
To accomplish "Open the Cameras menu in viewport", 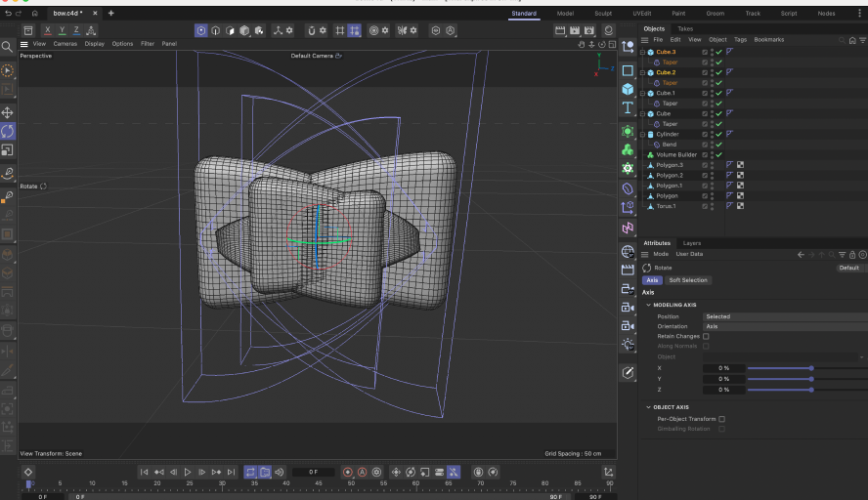I will pos(65,44).
